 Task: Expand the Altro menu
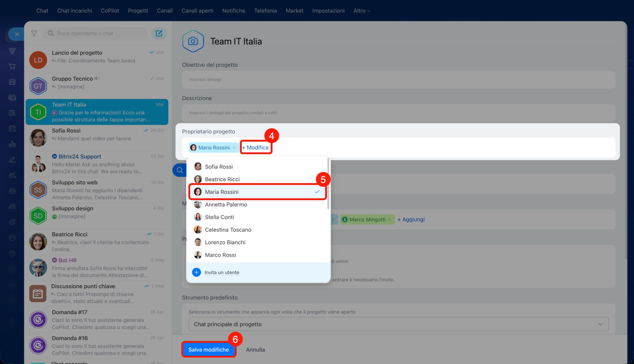tap(362, 10)
